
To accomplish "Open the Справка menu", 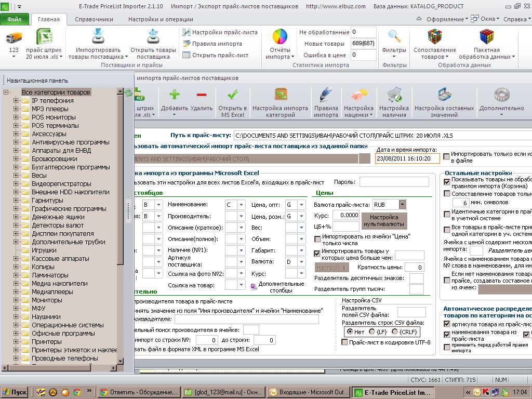I will 517,19.
